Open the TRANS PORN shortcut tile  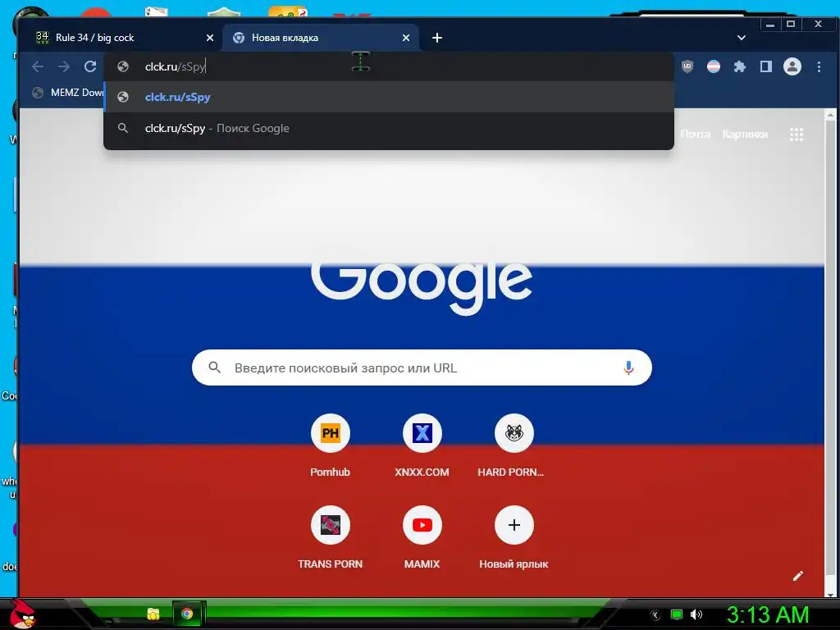click(x=330, y=536)
